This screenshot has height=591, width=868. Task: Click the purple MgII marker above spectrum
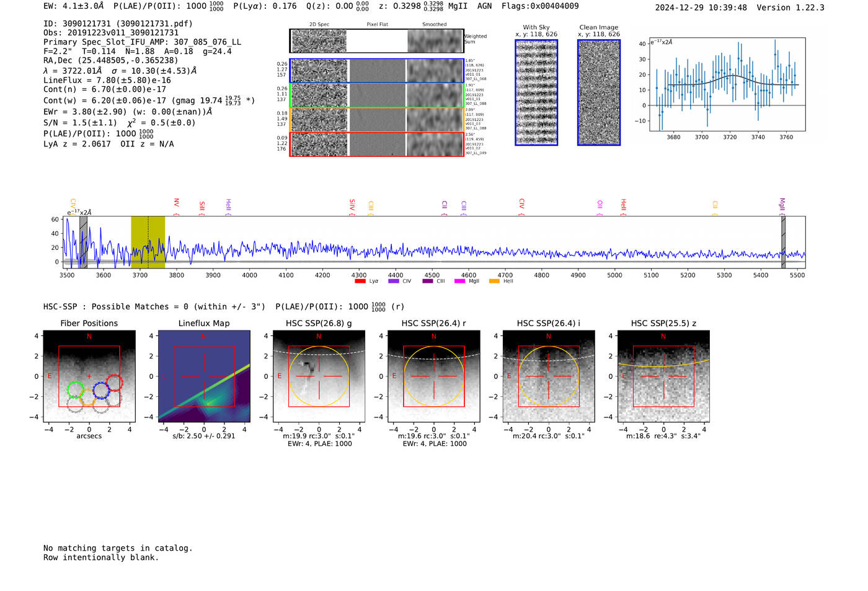(x=782, y=207)
